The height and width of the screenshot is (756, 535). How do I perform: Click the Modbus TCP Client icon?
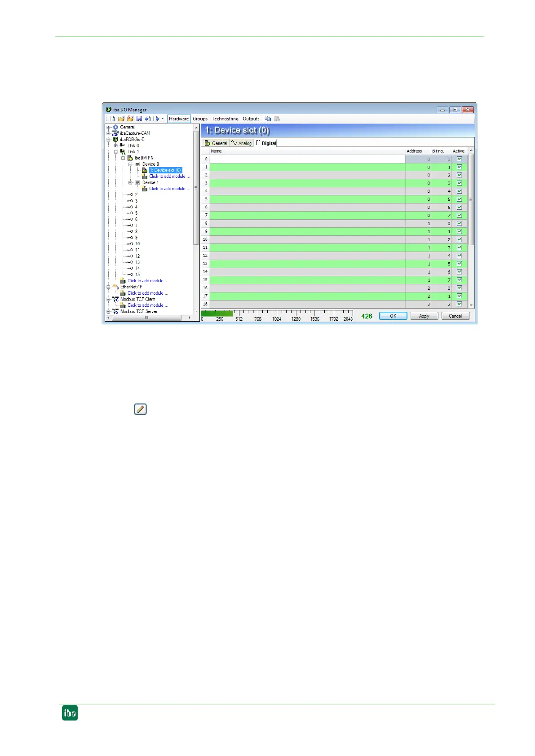coord(115,299)
